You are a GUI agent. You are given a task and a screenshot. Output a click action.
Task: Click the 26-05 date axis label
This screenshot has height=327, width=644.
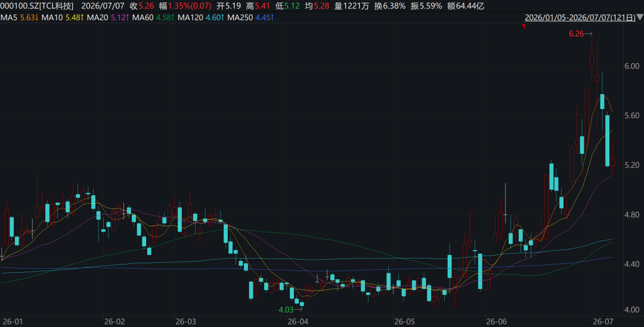404,321
